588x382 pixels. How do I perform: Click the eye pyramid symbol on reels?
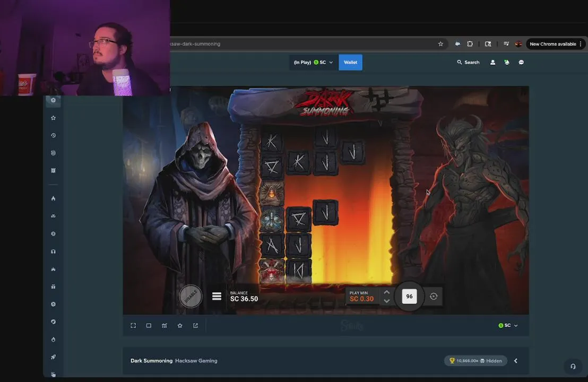click(272, 193)
